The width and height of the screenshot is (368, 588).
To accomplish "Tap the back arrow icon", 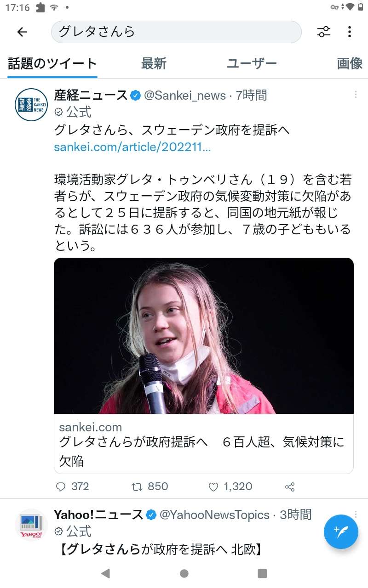I will tap(22, 32).
